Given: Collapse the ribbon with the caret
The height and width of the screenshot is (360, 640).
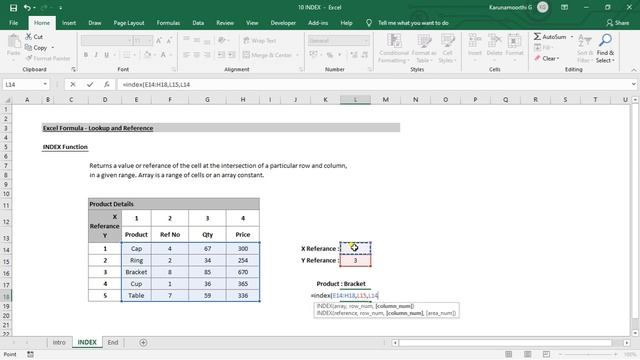Looking at the screenshot, I should point(633,70).
